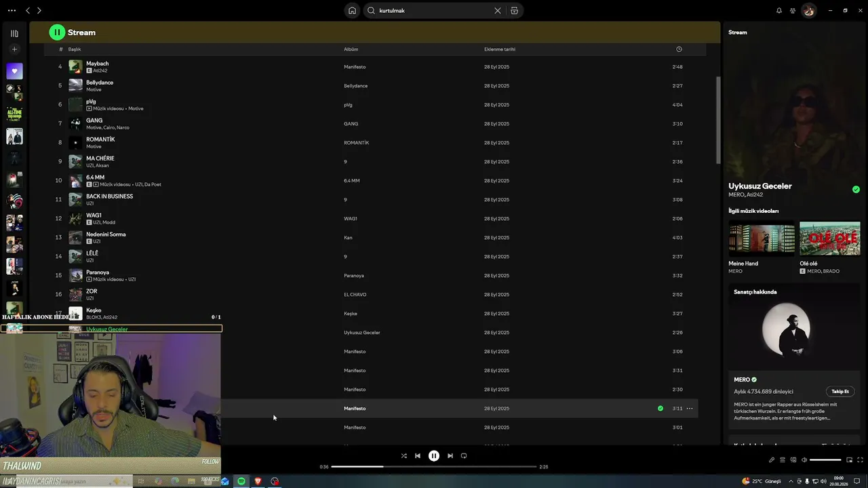Skip to the previous track
The height and width of the screenshot is (488, 868).
pyautogui.click(x=418, y=456)
